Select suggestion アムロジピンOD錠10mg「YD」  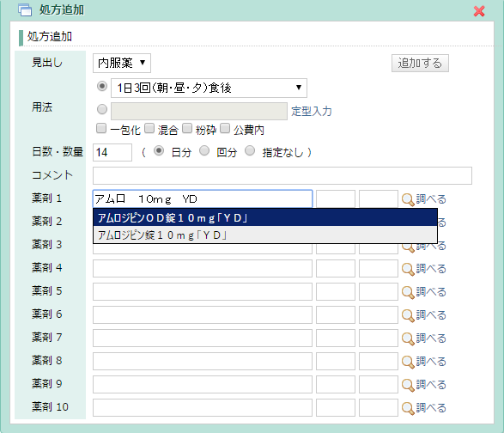pyautogui.click(x=265, y=217)
